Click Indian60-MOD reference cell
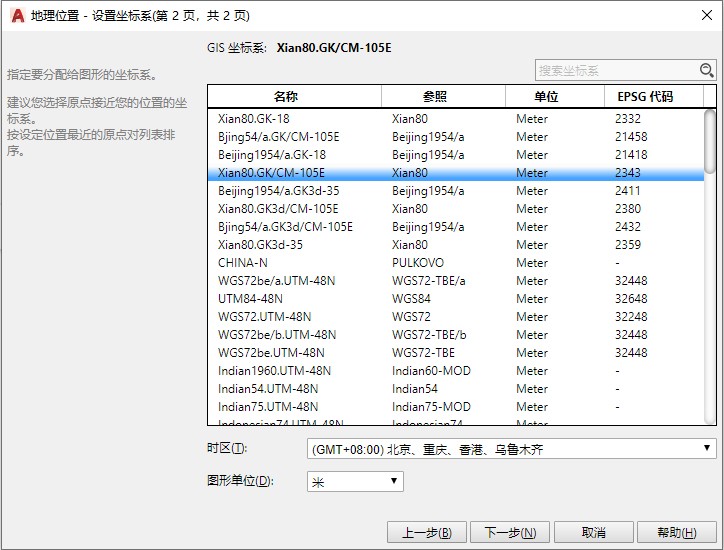 431,371
